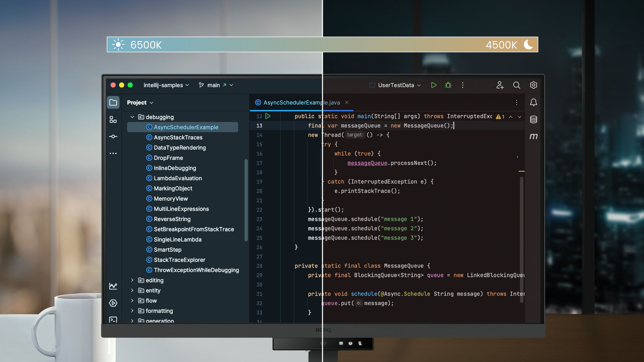Viewport: 644px width, 362px height.
Task: Open the UserTestData run configuration dropdown
Action: pyautogui.click(x=396, y=85)
